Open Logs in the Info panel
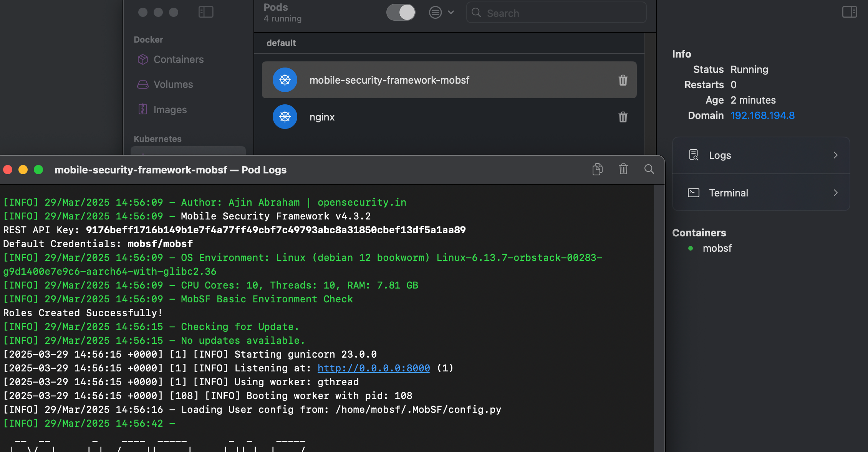 (x=761, y=155)
